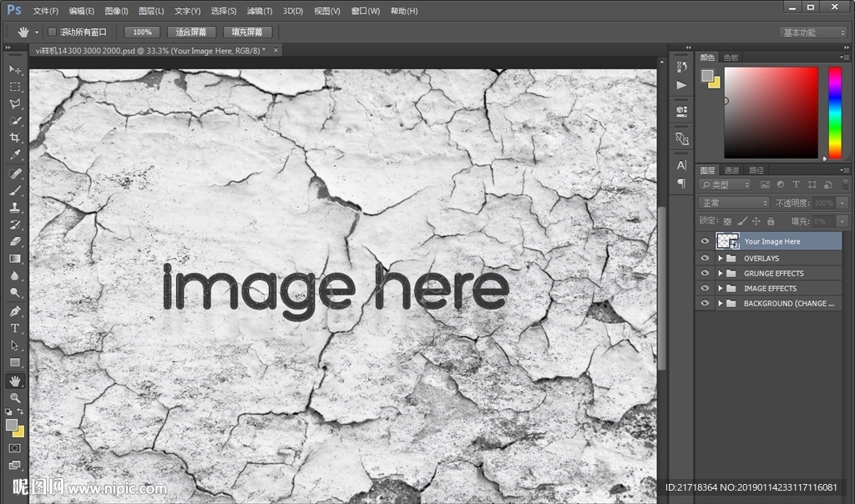The height and width of the screenshot is (504, 855).
Task: Click the 适合屏幕 button
Action: pos(191,33)
